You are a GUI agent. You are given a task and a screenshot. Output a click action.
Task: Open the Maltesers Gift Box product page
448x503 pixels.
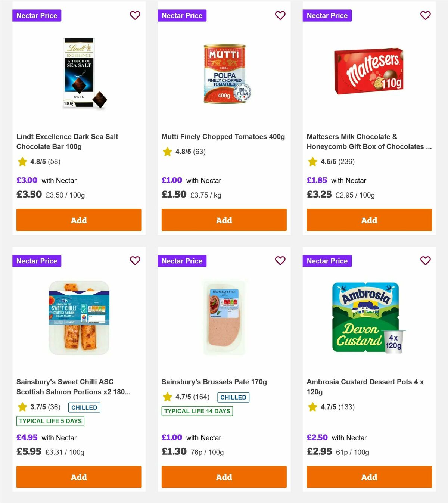tap(369, 142)
